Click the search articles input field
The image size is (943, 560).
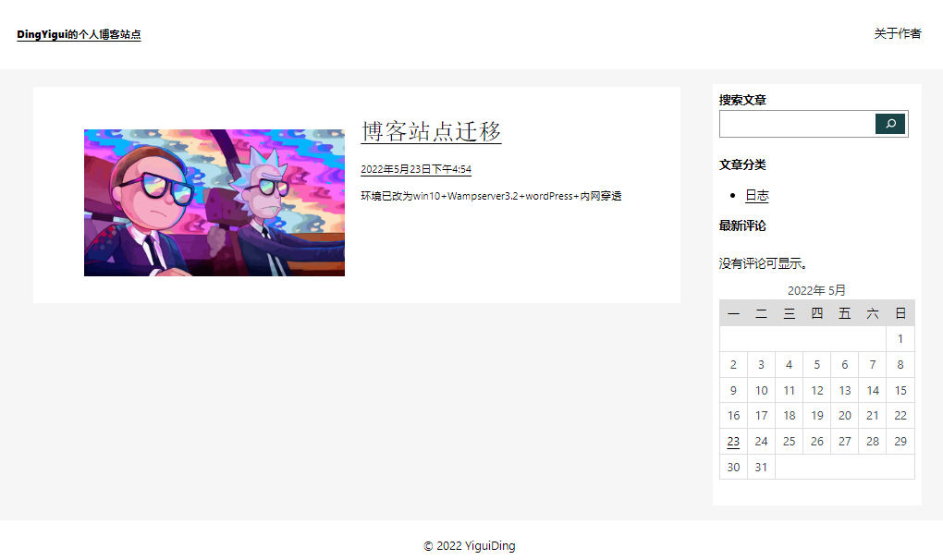[x=797, y=124]
